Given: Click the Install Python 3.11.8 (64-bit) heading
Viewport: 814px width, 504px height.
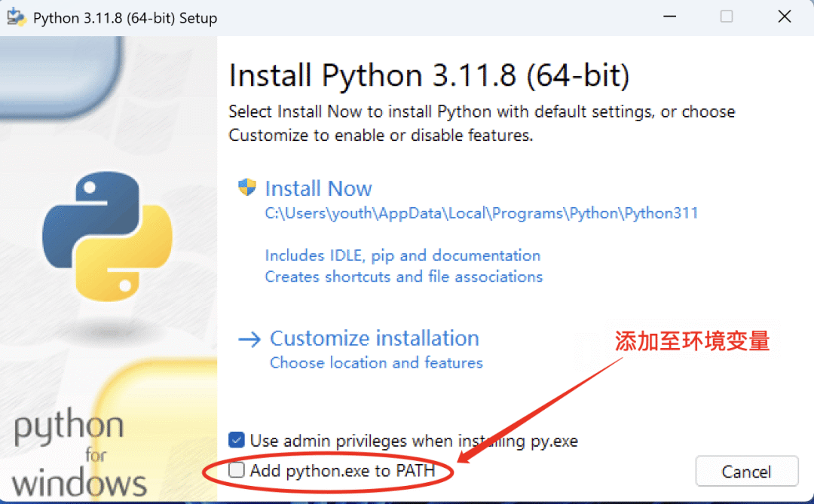Looking at the screenshot, I should point(429,76).
